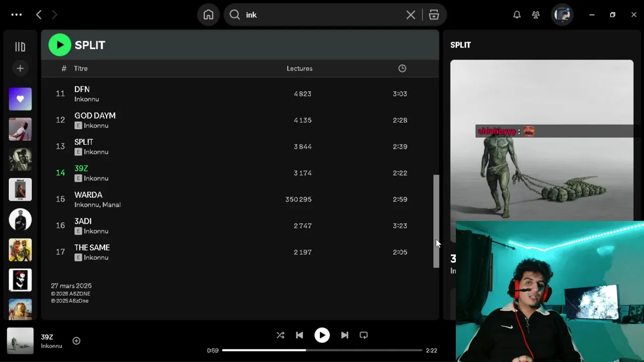Open Inkonnu artist link in now-playing bar
The image size is (644, 362).
click(51, 346)
